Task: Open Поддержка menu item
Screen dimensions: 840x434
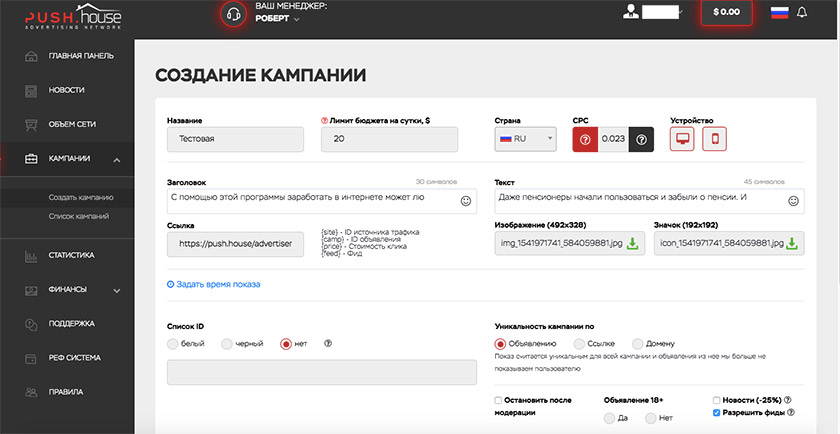Action: click(71, 324)
